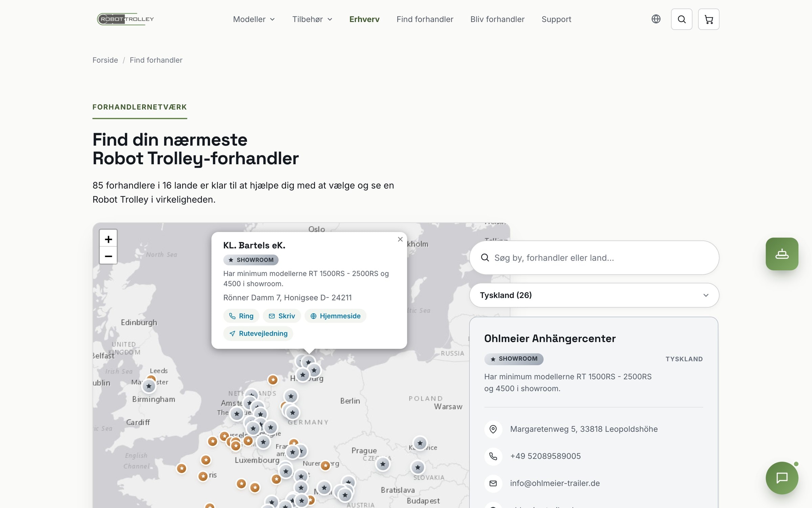Open the chat widget
The height and width of the screenshot is (508, 812).
click(782, 478)
